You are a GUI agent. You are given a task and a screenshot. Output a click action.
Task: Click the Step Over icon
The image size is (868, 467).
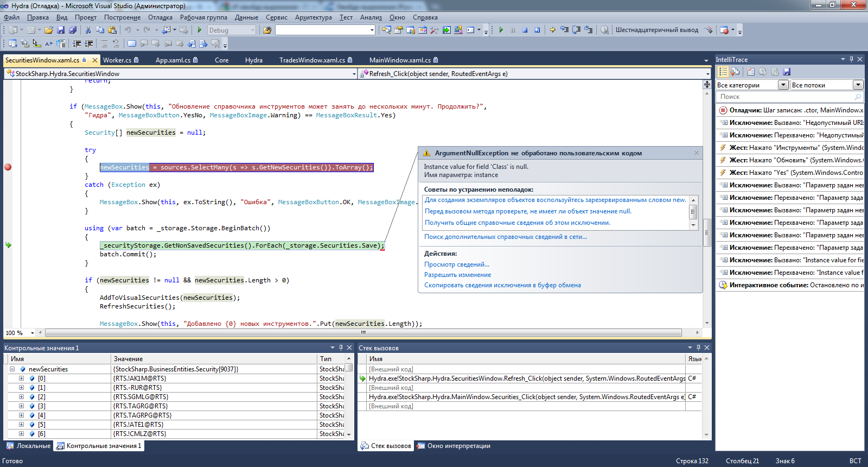[576, 30]
